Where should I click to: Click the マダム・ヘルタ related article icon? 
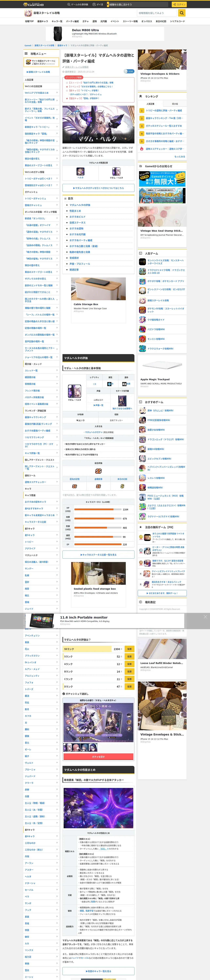point(116,171)
